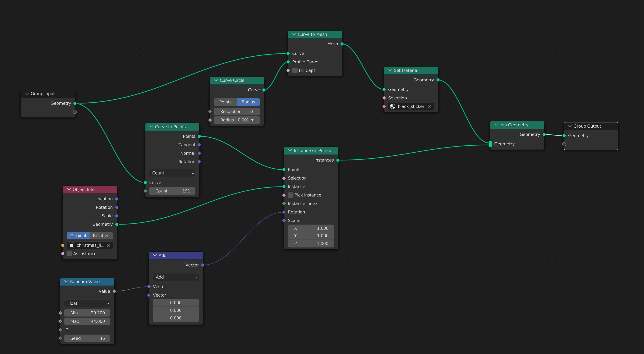This screenshot has width=644, height=354.
Task: Click the christmas_li object name field
Action: (x=90, y=245)
